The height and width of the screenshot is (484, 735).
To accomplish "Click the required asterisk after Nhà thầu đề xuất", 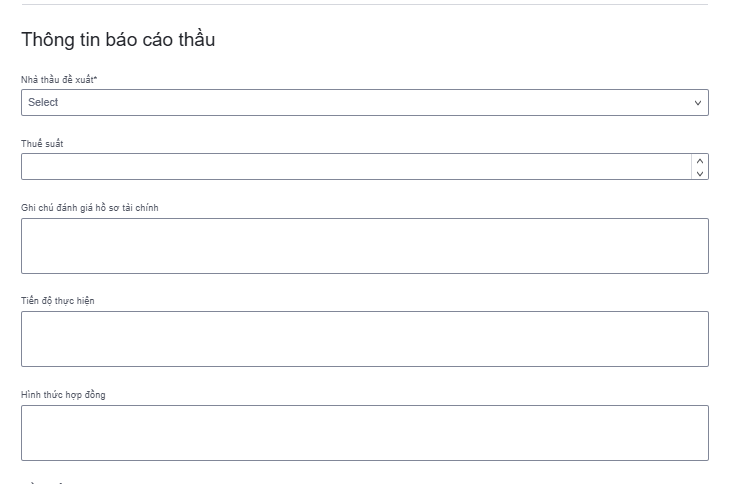I will tap(95, 78).
